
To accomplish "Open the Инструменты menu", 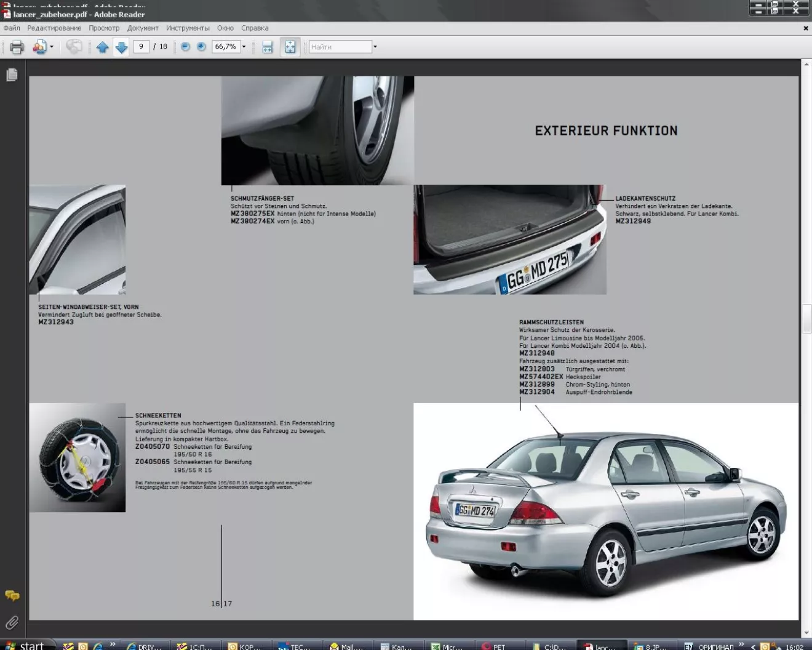I will point(188,28).
